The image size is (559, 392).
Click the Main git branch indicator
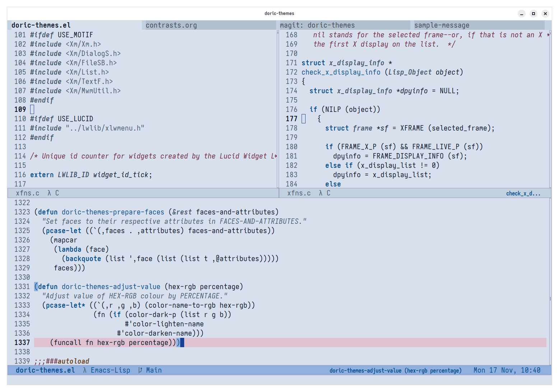[150, 370]
